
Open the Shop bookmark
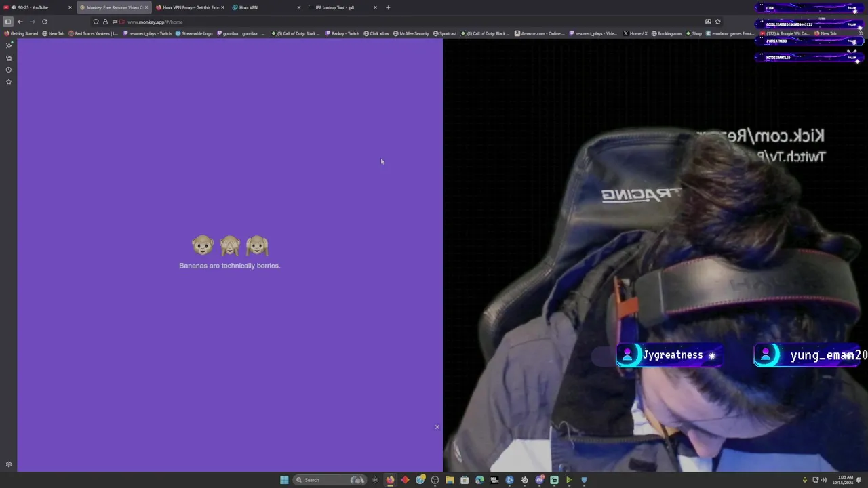tap(694, 33)
